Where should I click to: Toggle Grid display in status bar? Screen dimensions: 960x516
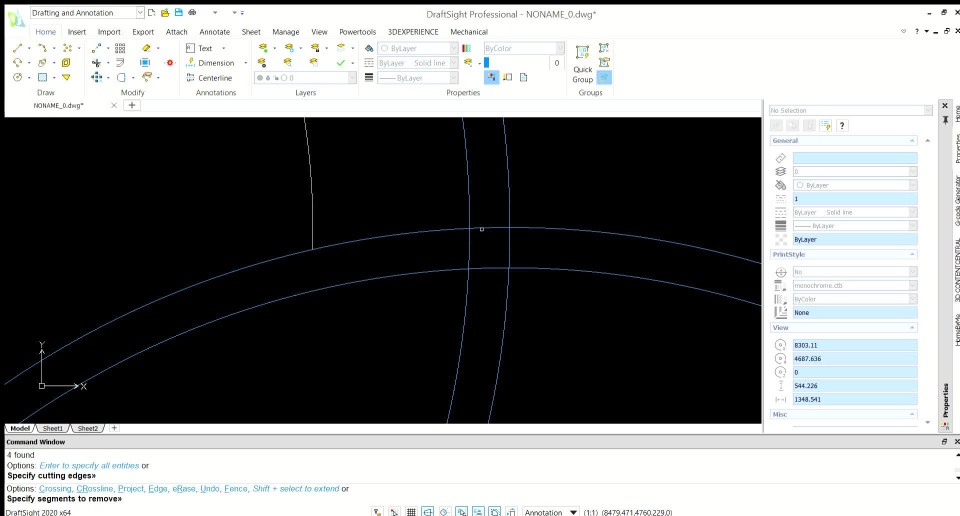coord(411,512)
